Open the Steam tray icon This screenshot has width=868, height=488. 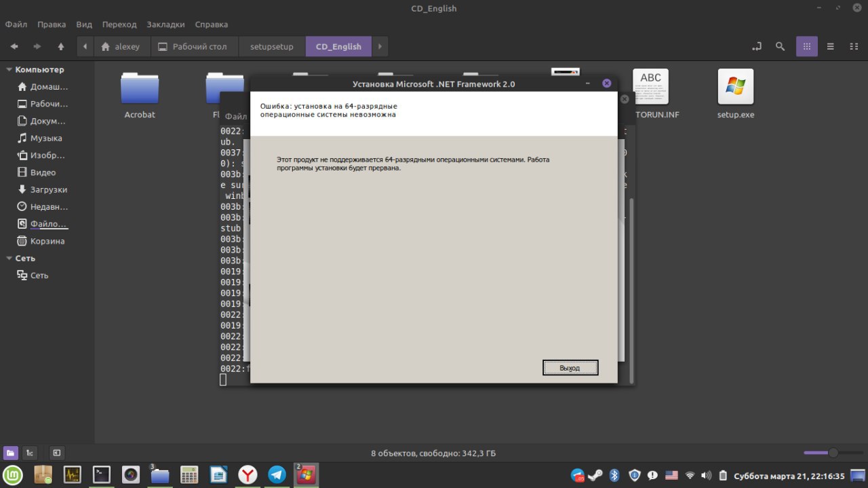click(x=595, y=475)
